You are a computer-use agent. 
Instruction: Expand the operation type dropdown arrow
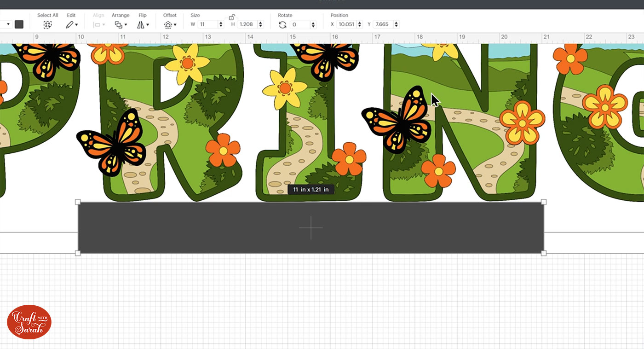8,24
